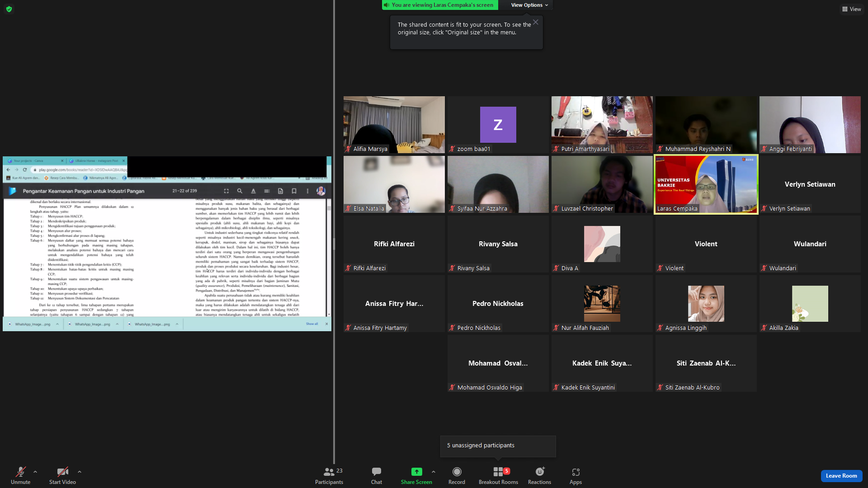
Task: Click the full screen icon in shared book reader
Action: tap(226, 191)
